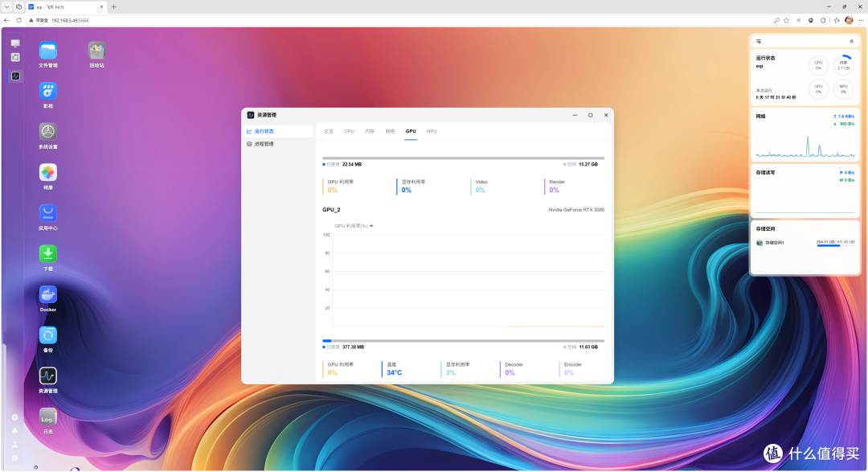Show desktop via monitor icon in left dock
The height and width of the screenshot is (472, 868).
pos(15,43)
